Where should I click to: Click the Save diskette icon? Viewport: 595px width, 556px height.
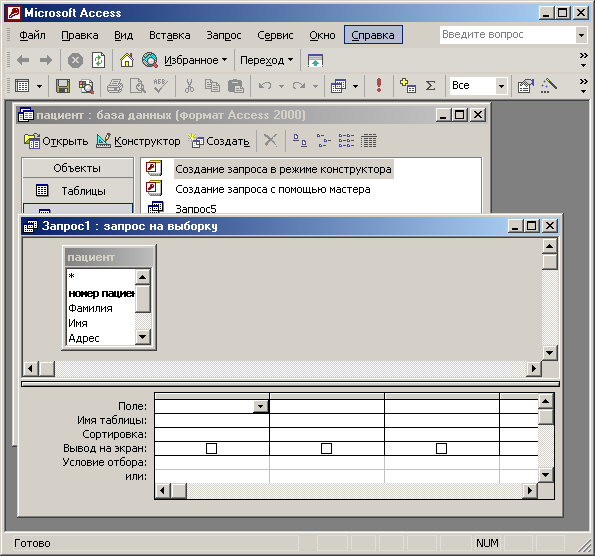tap(63, 86)
